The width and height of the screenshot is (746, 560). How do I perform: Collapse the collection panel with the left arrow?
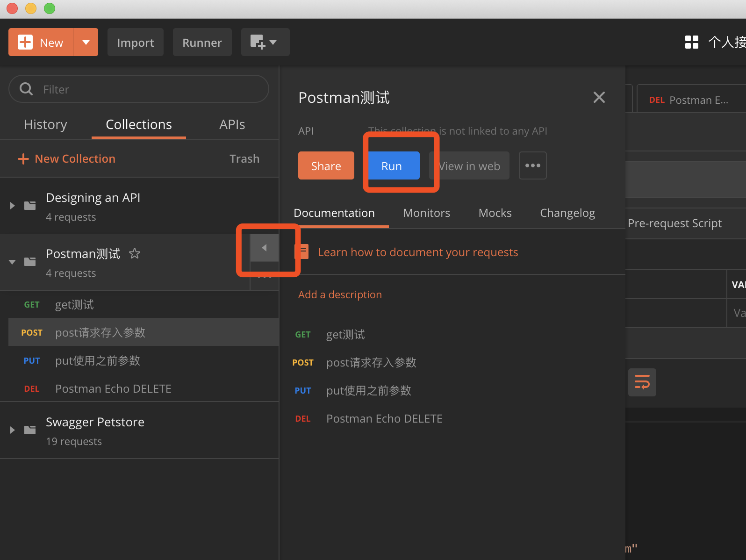264,248
